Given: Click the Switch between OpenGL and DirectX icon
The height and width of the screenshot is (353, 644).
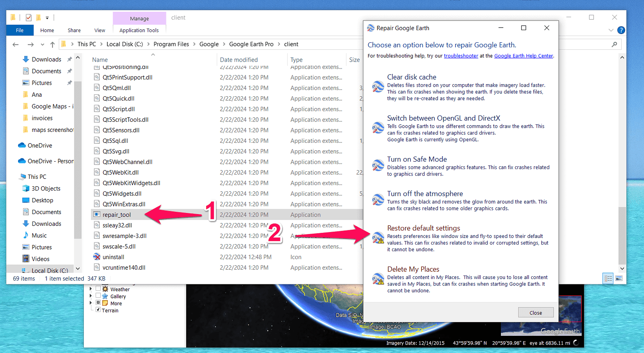Looking at the screenshot, I should coord(378,128).
